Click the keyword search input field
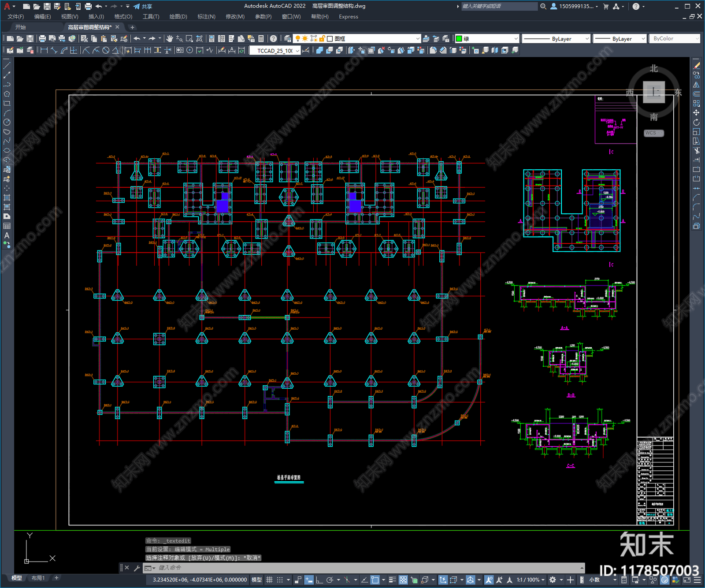The height and width of the screenshot is (588, 705). [499, 6]
